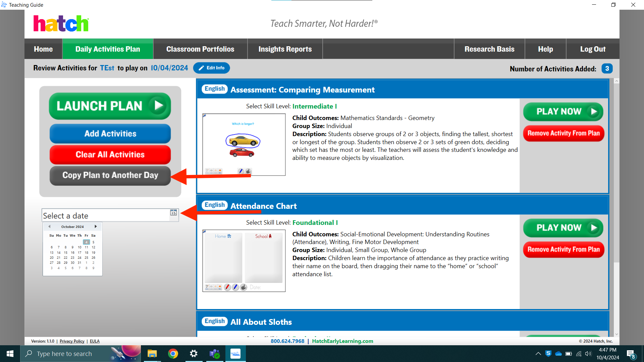Select October 15 in calendar
The width and height of the screenshot is (644, 362).
point(65,253)
